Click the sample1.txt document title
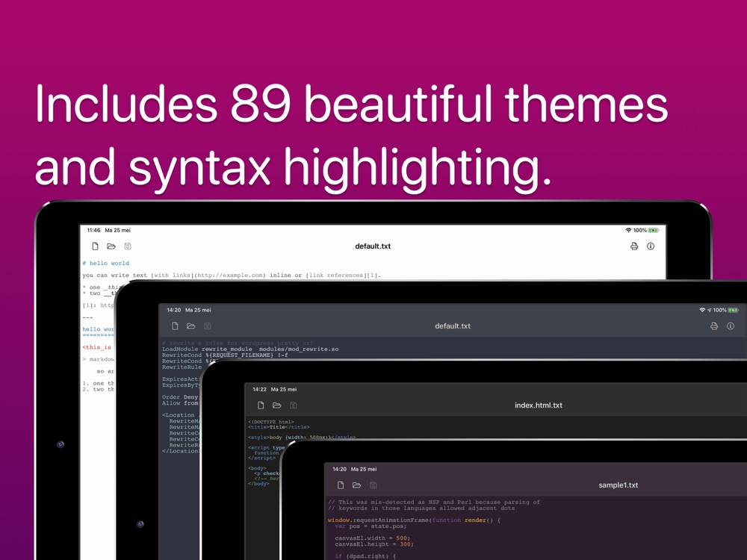The width and height of the screenshot is (747, 560). (x=619, y=485)
